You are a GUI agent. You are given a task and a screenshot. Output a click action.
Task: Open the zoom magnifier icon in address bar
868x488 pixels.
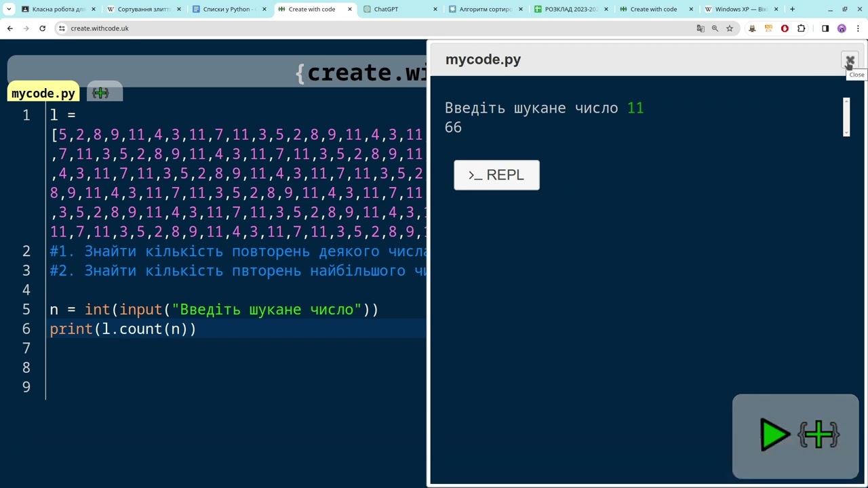(715, 28)
